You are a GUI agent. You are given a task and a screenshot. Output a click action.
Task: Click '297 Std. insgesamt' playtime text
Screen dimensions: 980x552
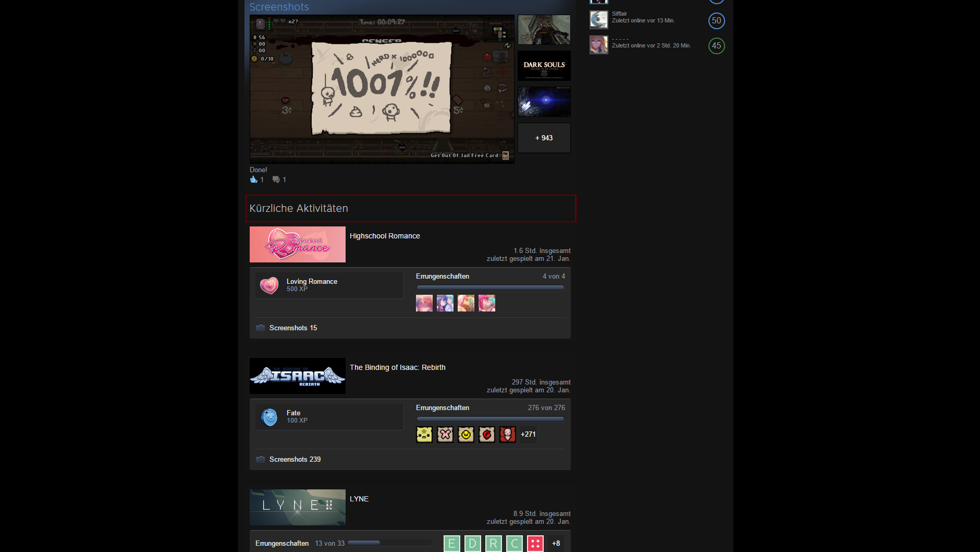541,382
